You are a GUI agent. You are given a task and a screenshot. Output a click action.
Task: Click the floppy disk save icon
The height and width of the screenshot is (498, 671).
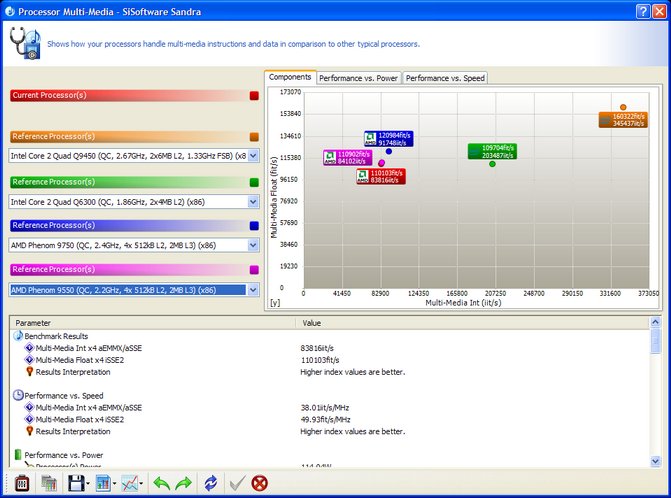75,483
